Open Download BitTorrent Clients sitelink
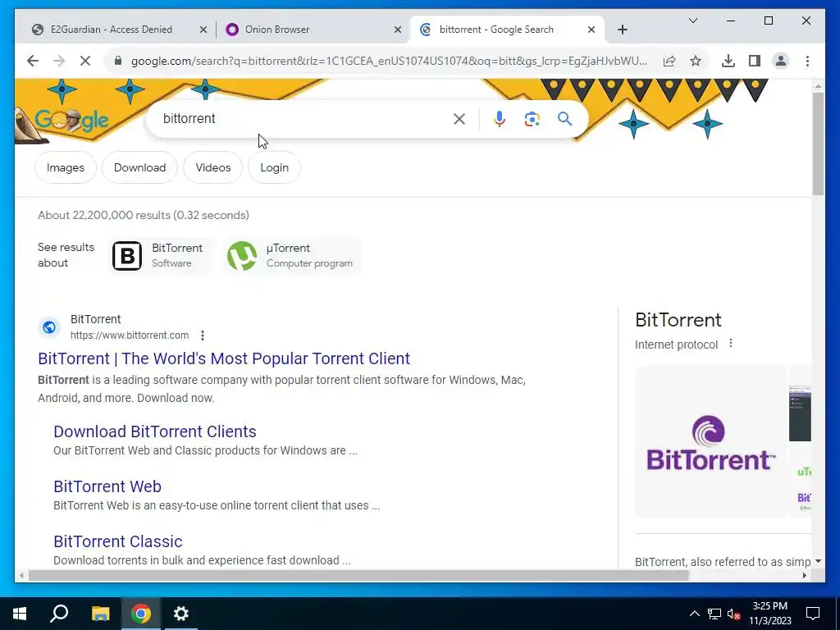This screenshot has width=840, height=630. [x=155, y=431]
